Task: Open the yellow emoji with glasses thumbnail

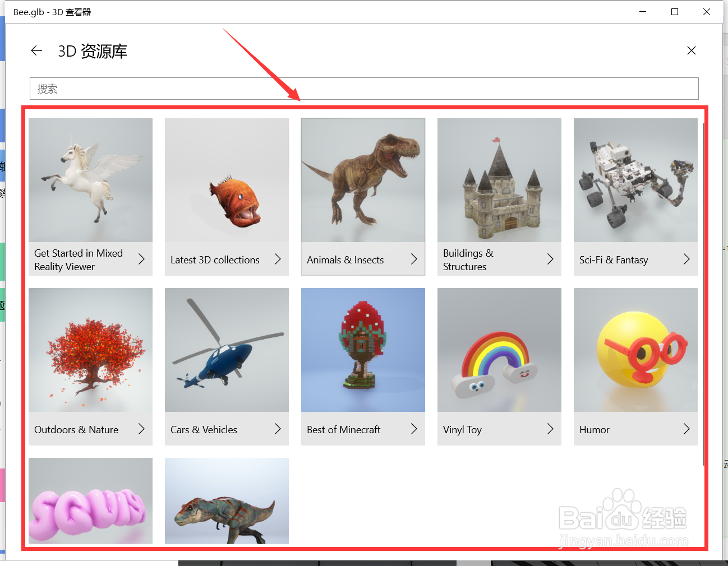Action: tap(635, 350)
